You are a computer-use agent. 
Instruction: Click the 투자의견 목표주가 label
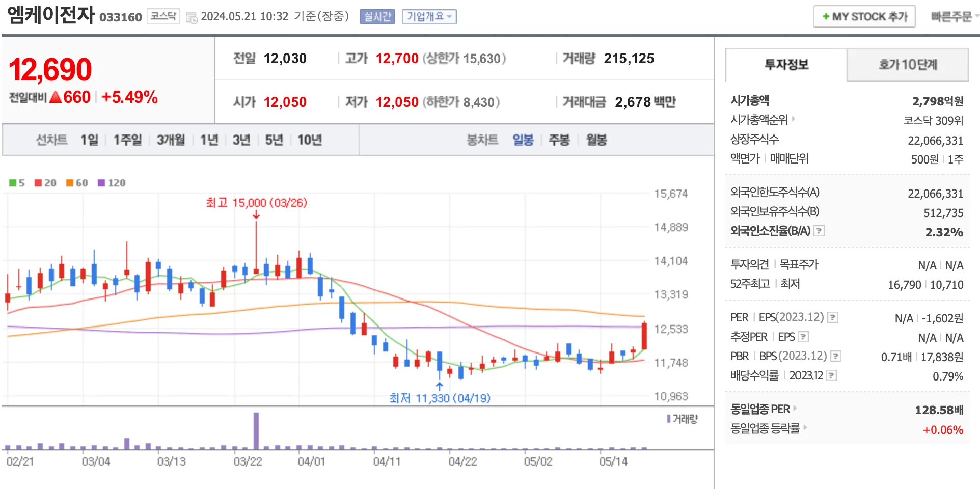[774, 264]
